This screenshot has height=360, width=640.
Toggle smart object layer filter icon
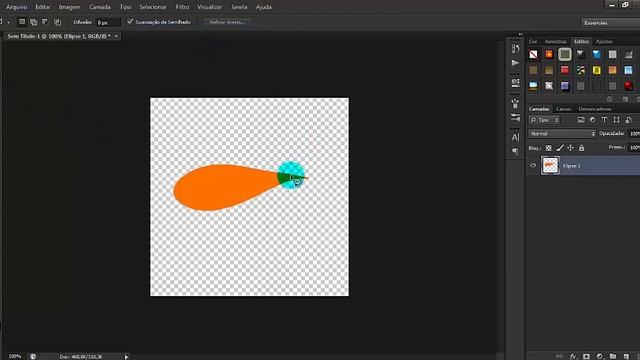point(629,120)
